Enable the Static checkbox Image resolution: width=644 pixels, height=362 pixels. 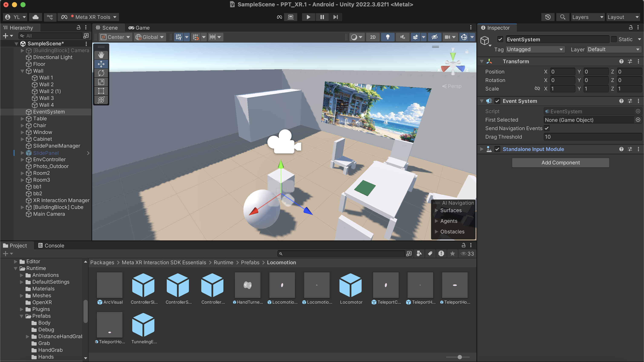point(614,39)
